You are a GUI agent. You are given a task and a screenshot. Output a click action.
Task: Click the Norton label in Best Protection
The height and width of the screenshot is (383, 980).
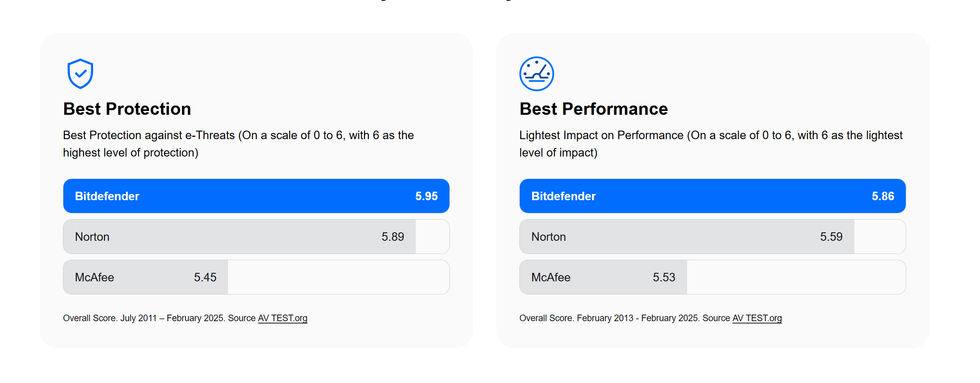pos(92,237)
